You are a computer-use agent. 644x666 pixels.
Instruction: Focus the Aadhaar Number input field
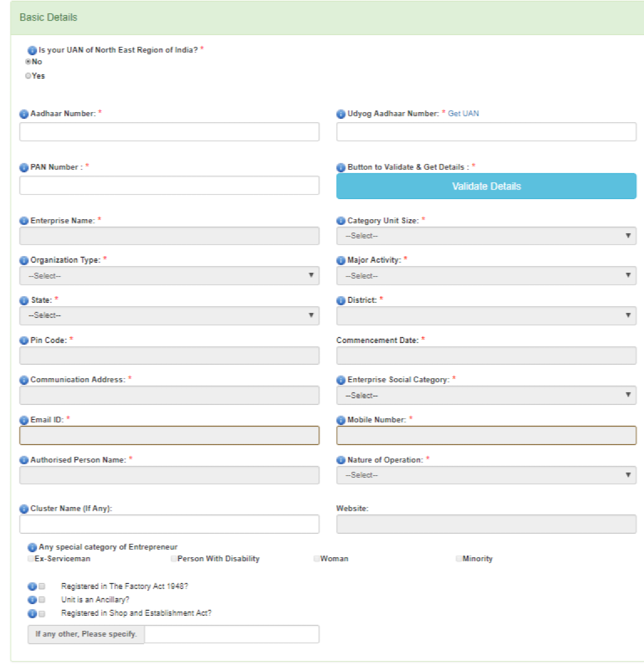[169, 132]
